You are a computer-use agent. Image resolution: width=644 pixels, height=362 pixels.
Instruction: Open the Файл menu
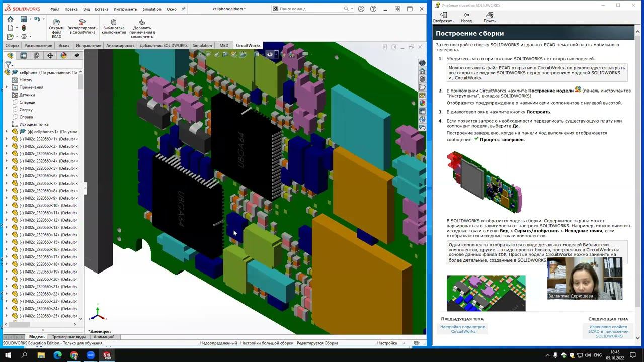55,9
